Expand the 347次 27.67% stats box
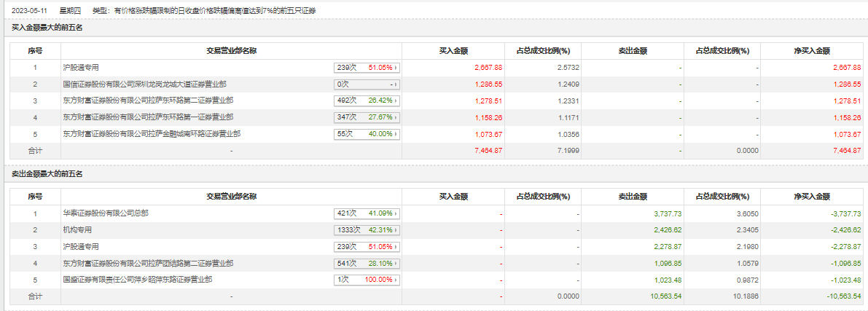868x311 pixels. tap(368, 117)
